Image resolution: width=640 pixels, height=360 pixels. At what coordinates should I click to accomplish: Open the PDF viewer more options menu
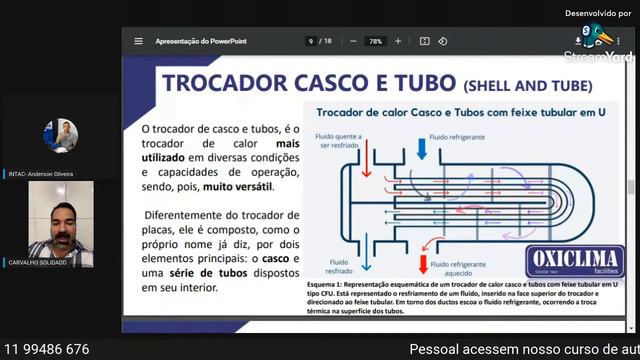tap(619, 41)
